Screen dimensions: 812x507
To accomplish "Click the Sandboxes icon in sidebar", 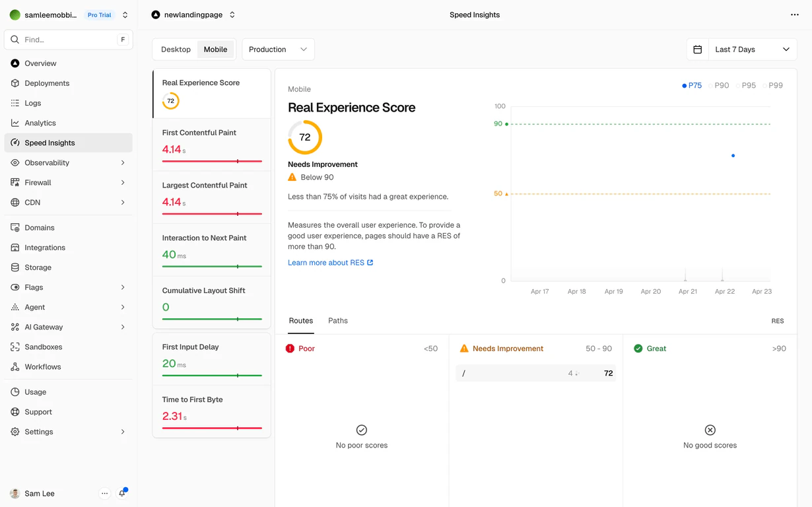I will pos(15,347).
